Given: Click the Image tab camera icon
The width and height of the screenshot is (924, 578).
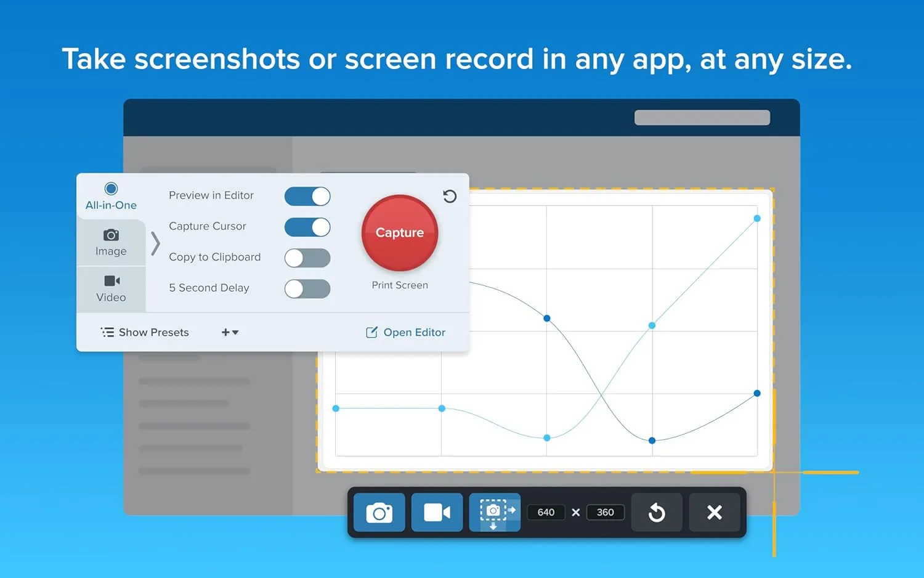Looking at the screenshot, I should (111, 235).
